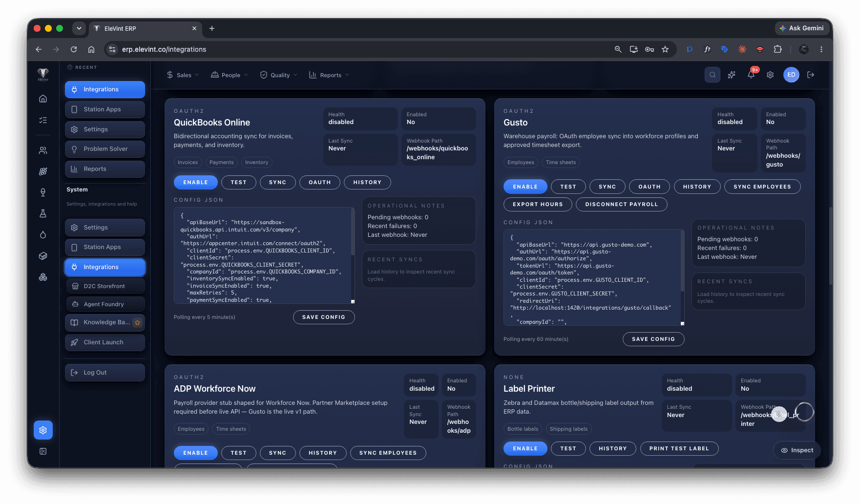The image size is (860, 504).
Task: Reload the page in browser
Action: point(74,49)
